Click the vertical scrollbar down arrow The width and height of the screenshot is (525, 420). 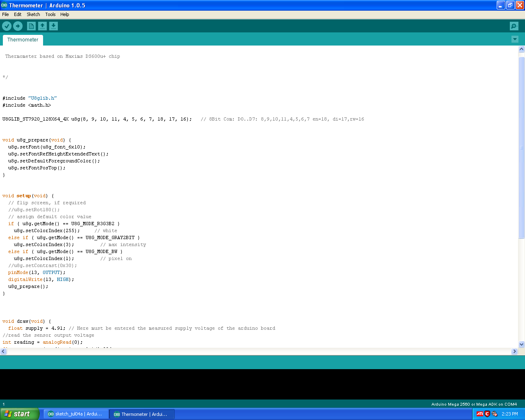click(x=522, y=345)
